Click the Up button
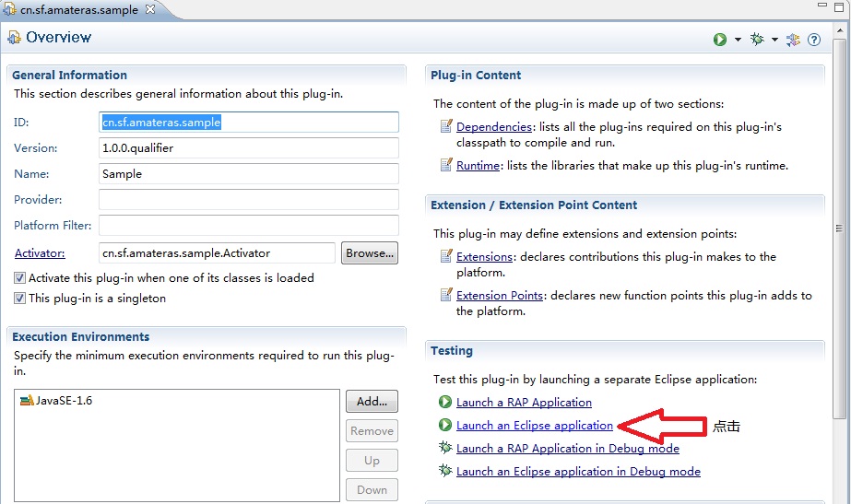 pos(372,460)
